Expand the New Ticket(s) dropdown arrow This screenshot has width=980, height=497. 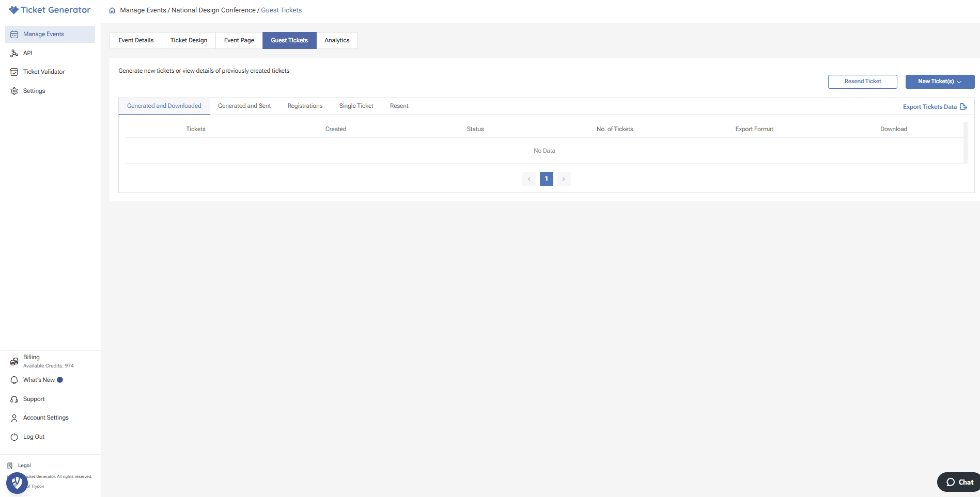(x=959, y=82)
